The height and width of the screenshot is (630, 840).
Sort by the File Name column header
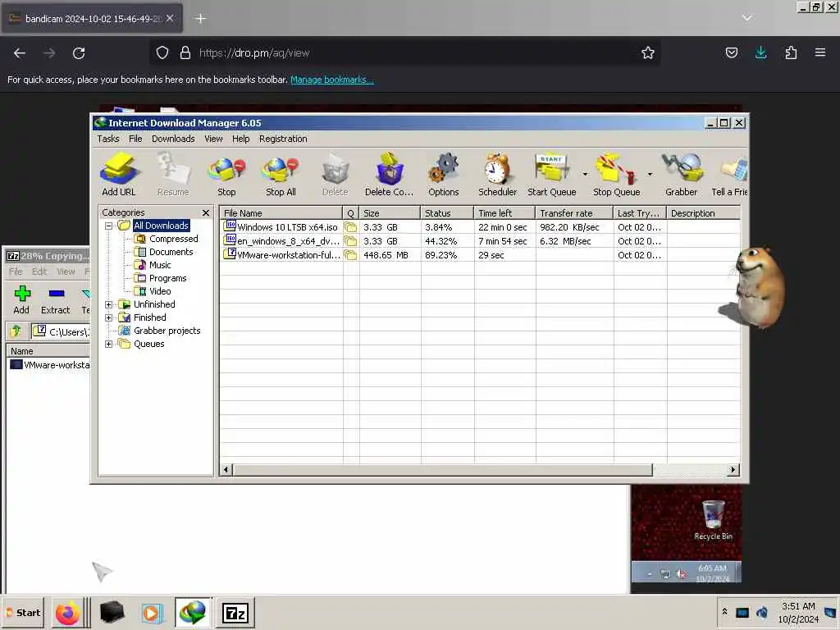281,213
